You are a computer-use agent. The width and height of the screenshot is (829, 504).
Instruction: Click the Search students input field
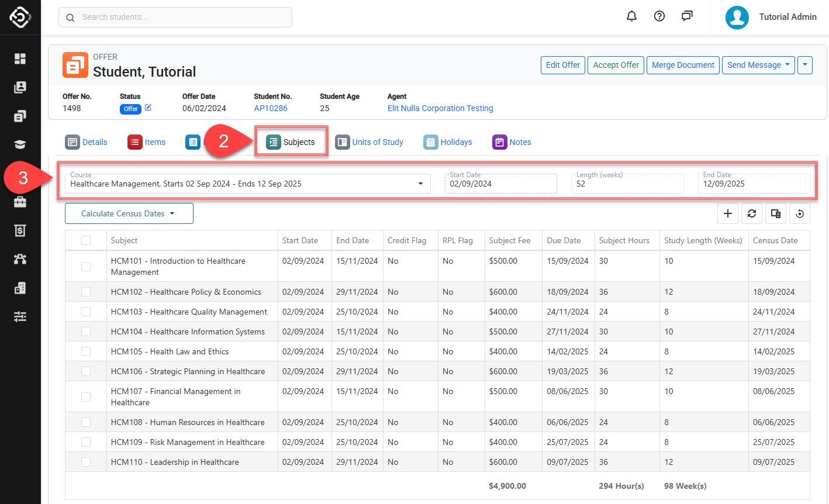[175, 17]
